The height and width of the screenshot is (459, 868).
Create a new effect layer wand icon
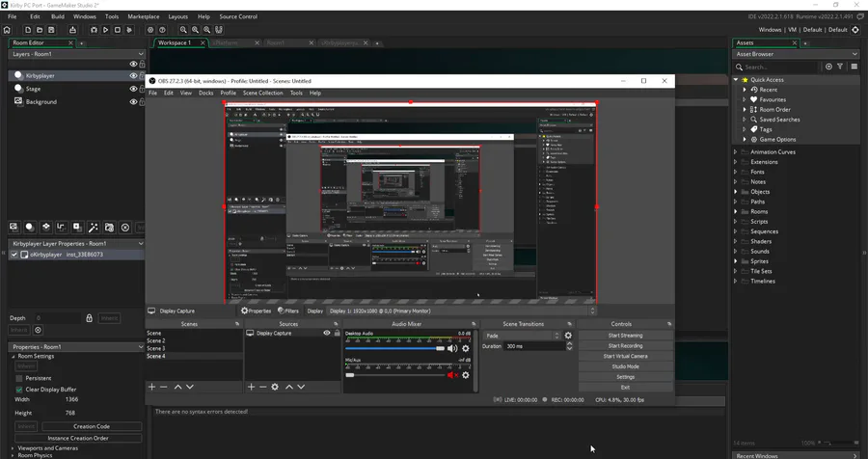tap(93, 227)
